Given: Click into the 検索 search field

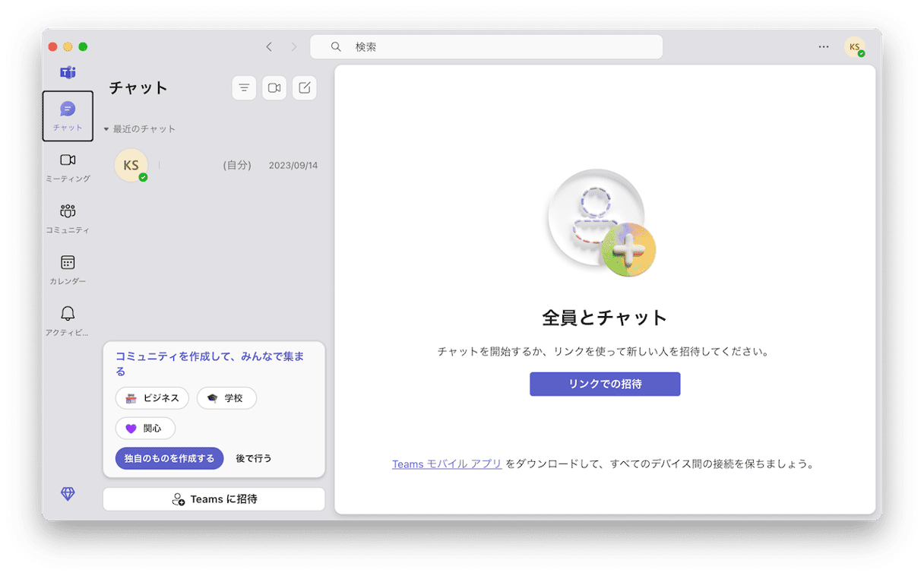Looking at the screenshot, I should point(486,47).
